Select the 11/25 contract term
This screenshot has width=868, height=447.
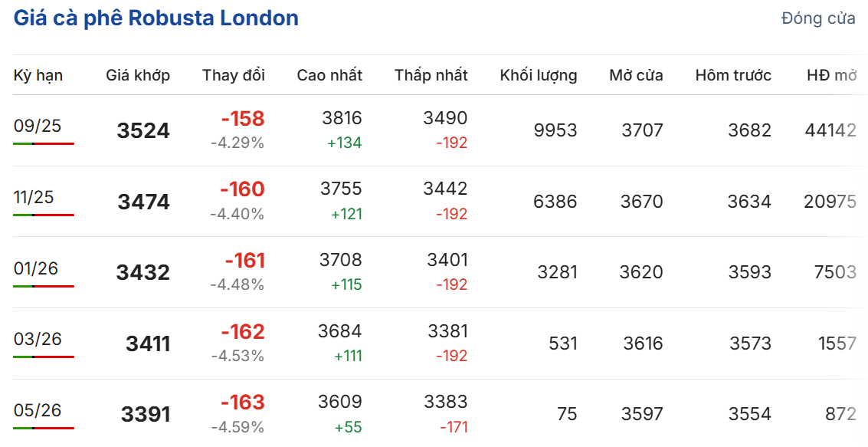pos(34,196)
